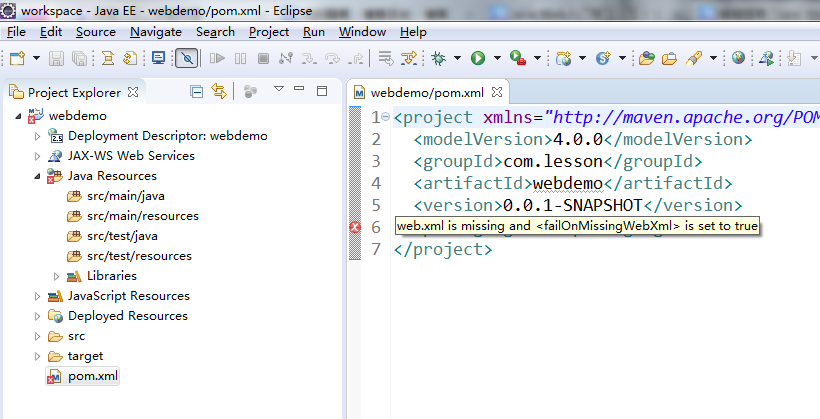Click the Step Return icon
The height and width of the screenshot is (419, 820).
pos(357,58)
